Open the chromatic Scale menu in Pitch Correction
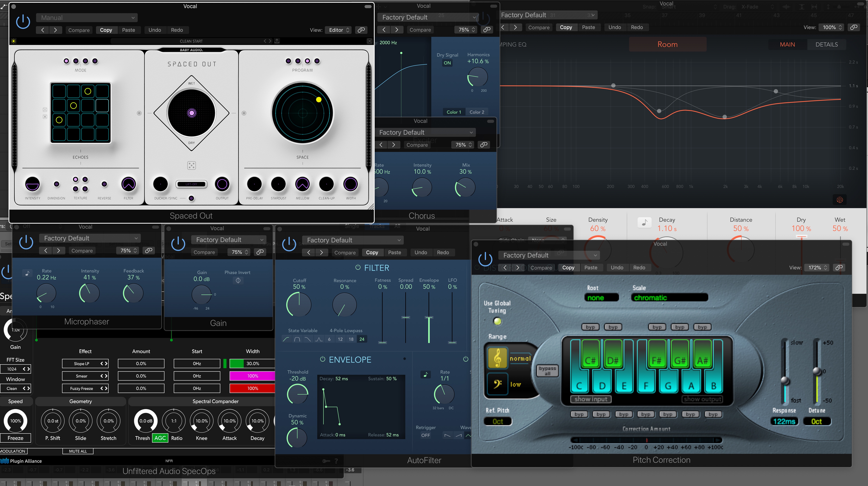 669,298
